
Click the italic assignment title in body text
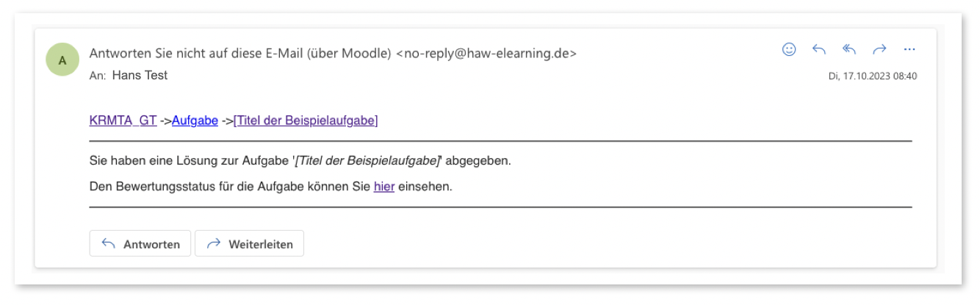367,160
